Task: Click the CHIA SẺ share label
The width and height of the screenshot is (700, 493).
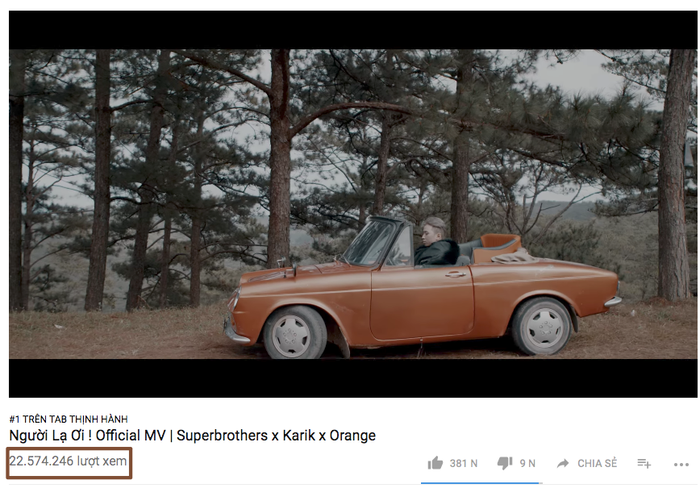Action: coord(597,463)
